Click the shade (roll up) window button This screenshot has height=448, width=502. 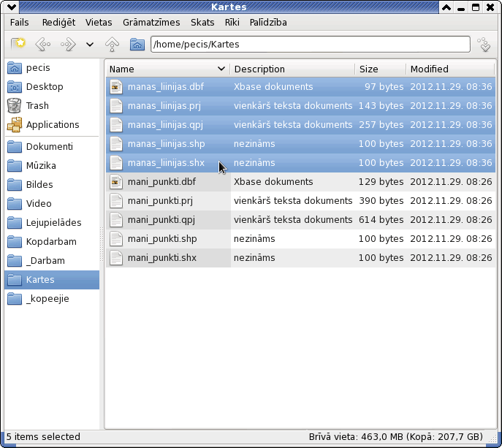coord(446,7)
